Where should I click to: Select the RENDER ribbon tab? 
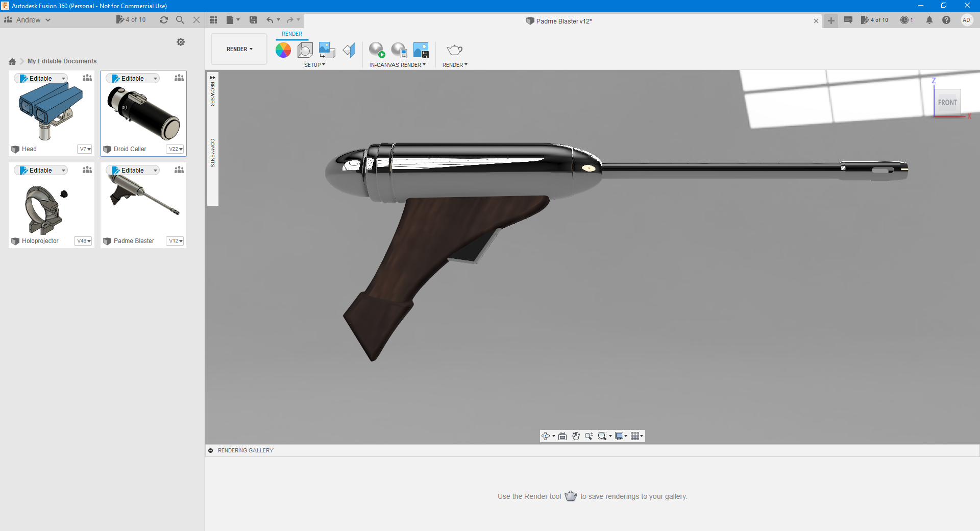[292, 34]
